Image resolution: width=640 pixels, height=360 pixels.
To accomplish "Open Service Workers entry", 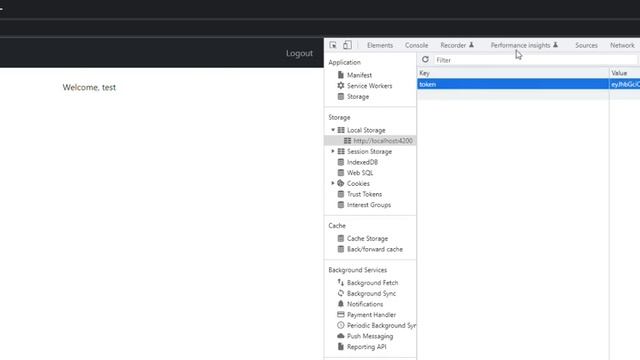I will 369,86.
